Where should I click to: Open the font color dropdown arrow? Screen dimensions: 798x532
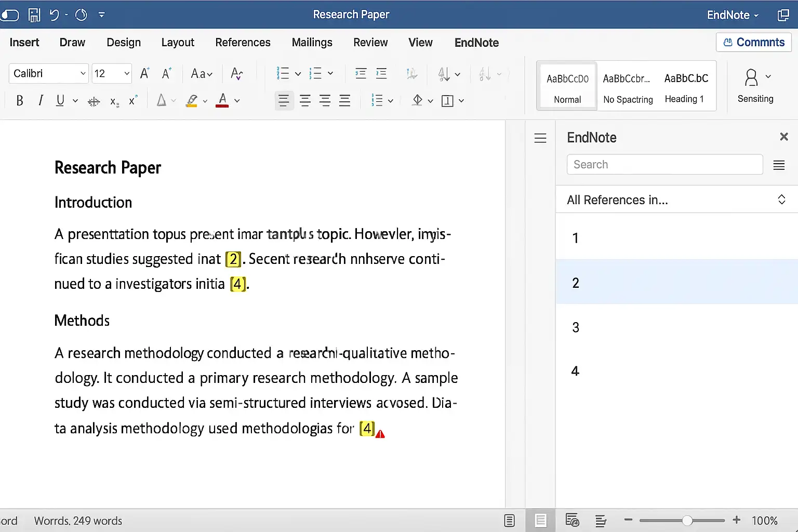(x=237, y=101)
